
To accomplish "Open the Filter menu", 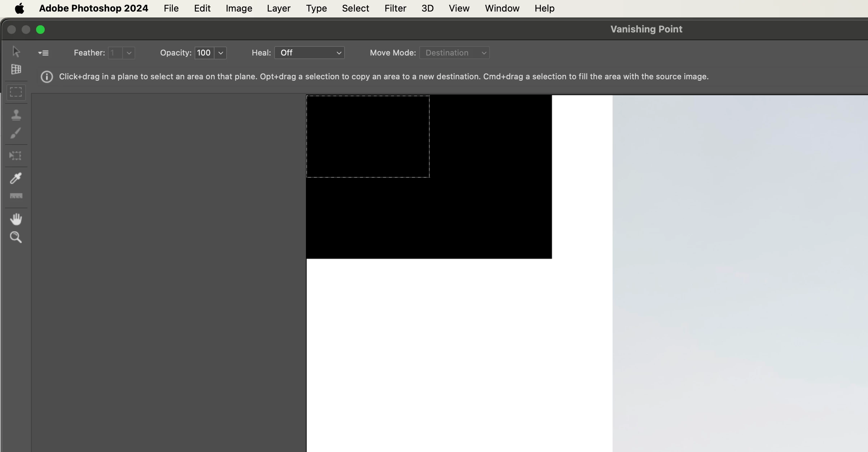I will pyautogui.click(x=395, y=8).
